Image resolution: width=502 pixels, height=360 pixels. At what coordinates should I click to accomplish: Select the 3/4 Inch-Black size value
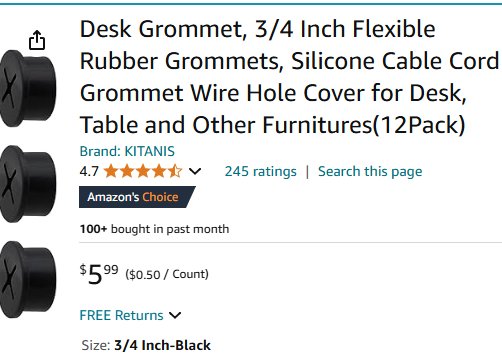coord(162,345)
